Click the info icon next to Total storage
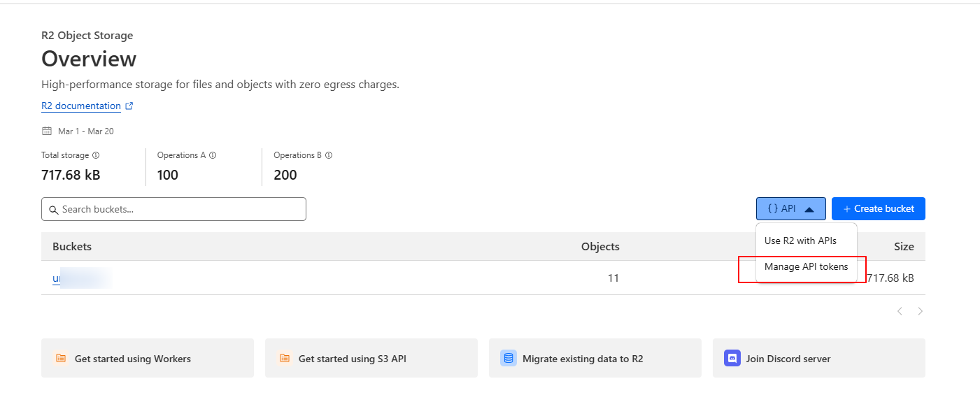 [96, 155]
